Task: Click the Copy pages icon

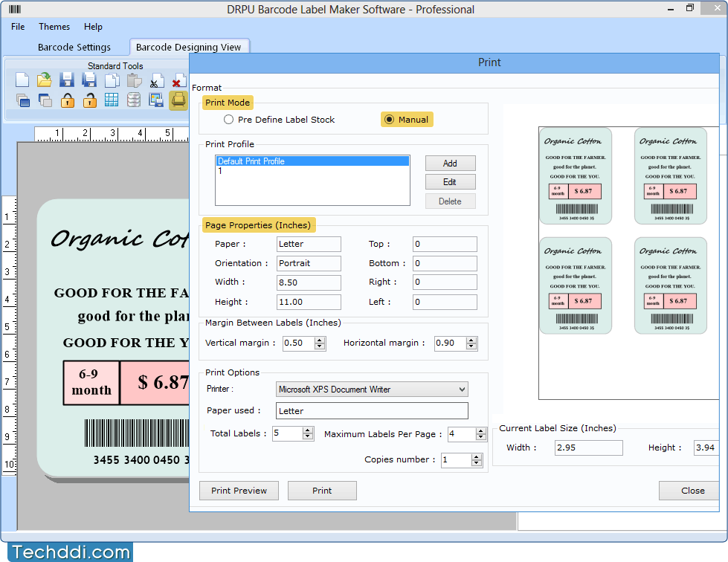Action: pos(112,80)
